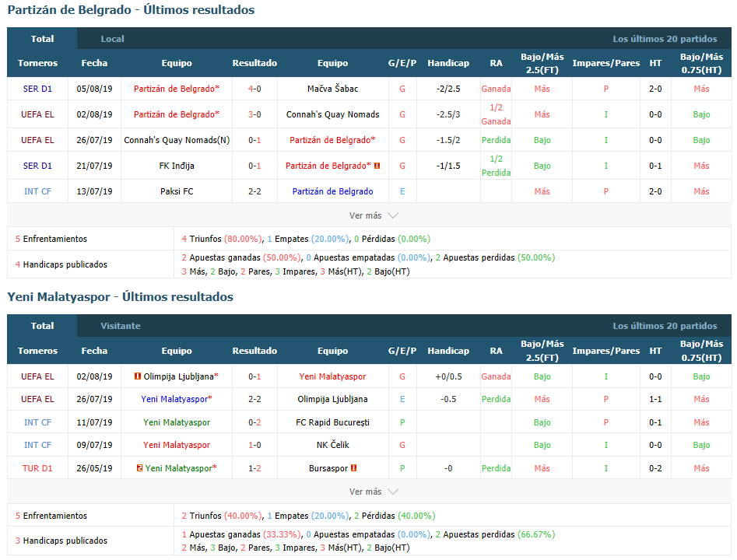The image size is (737, 560).
Task: Click UEFA EL tournament on Yeni Malatyaspor 26/07/19 row
Action: pyautogui.click(x=37, y=399)
